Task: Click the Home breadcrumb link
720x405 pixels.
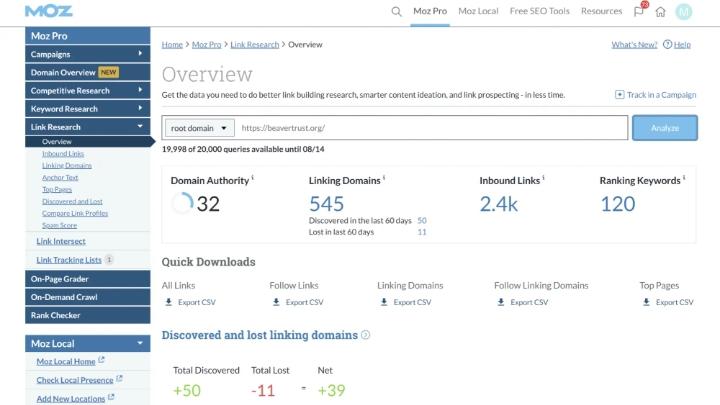Action: tap(172, 45)
